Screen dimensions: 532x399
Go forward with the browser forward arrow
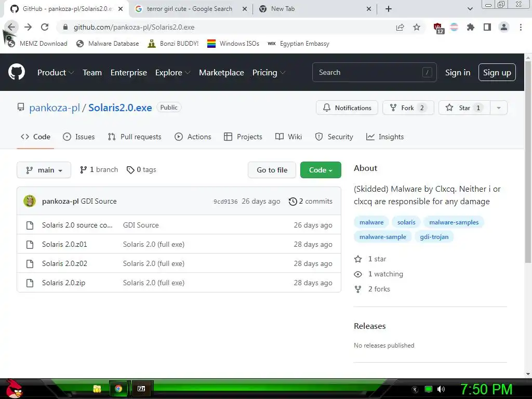(x=28, y=27)
